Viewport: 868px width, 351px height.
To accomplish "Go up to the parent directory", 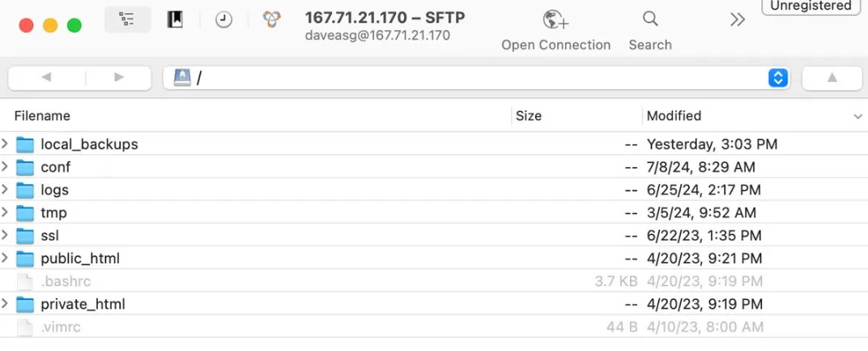I will point(832,78).
